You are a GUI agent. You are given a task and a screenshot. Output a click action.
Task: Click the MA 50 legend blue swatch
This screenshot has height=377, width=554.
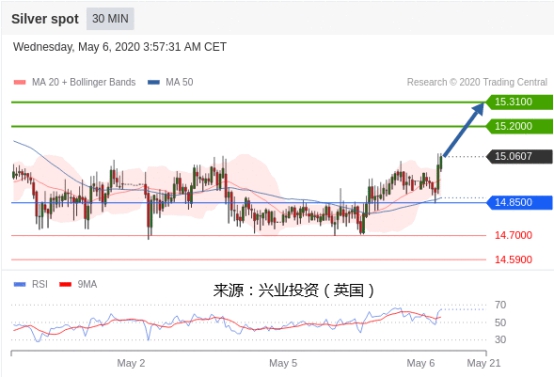coord(154,82)
